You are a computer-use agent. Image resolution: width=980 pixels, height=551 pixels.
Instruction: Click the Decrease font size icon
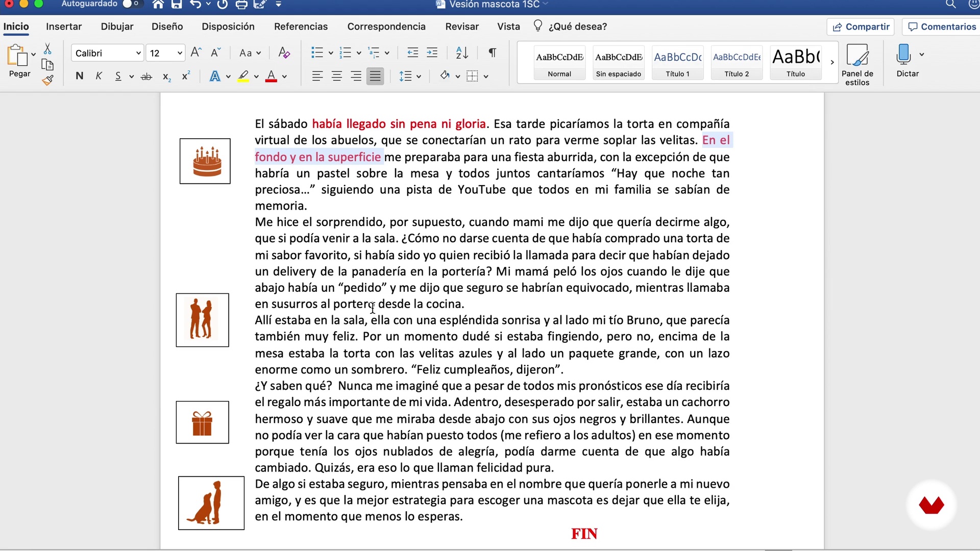216,53
